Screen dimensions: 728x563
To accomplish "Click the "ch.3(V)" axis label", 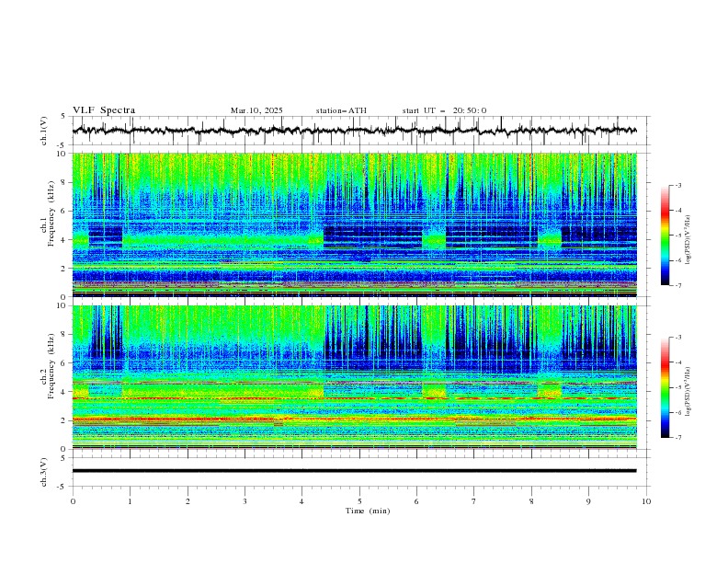I will coord(44,472).
